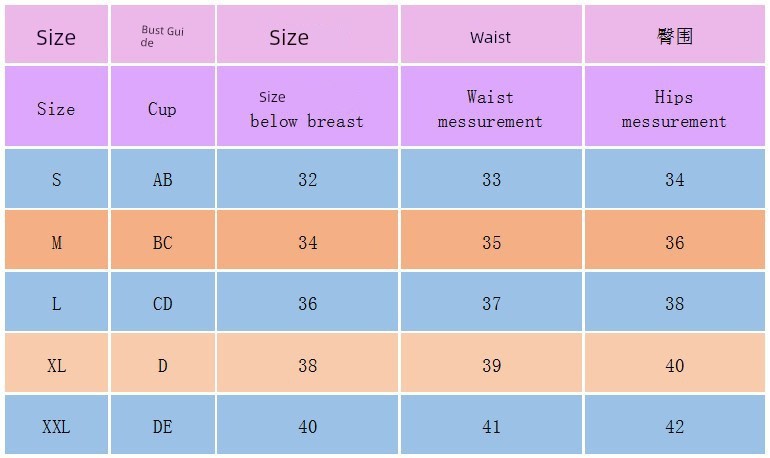
Task: Click the "Bust Guide" header cell
Action: 162,36
